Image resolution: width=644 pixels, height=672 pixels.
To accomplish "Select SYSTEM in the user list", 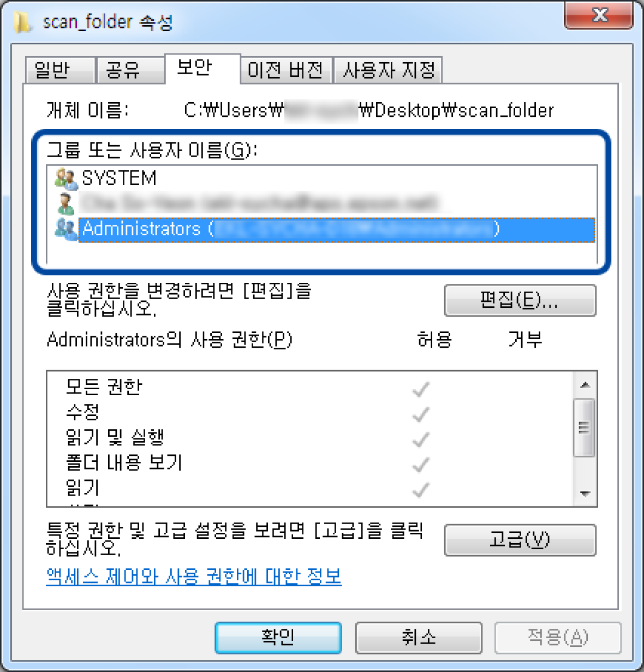I will pyautogui.click(x=119, y=179).
